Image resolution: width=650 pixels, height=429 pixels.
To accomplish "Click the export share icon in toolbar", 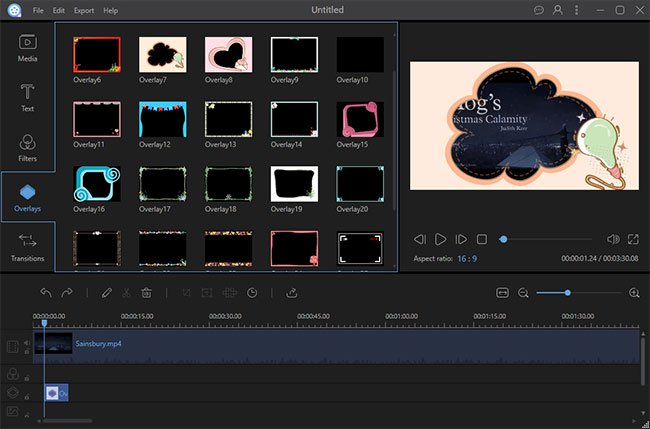I will pos(292,293).
